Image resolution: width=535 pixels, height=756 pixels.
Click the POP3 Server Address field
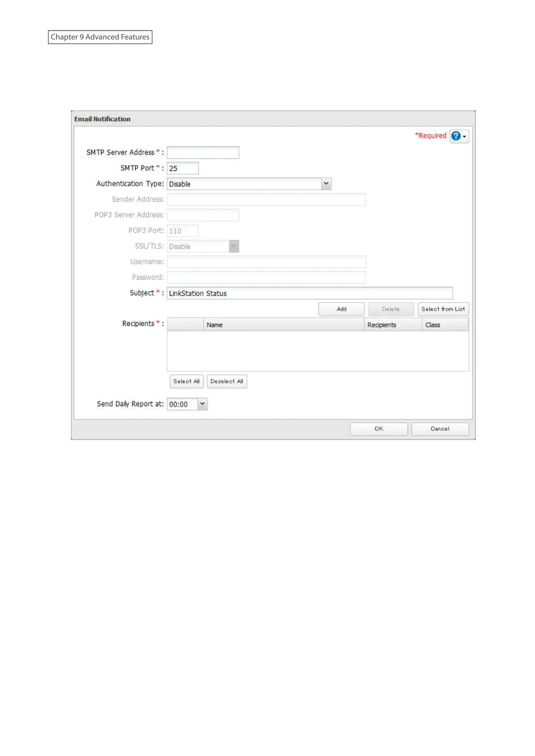click(x=203, y=215)
